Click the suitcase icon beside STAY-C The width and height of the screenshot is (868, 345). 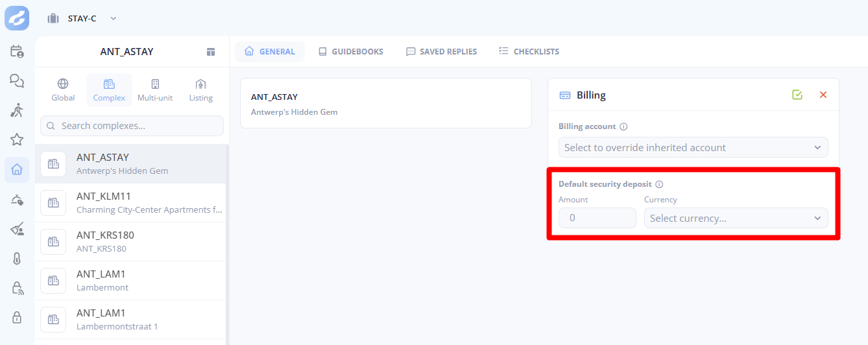(53, 18)
